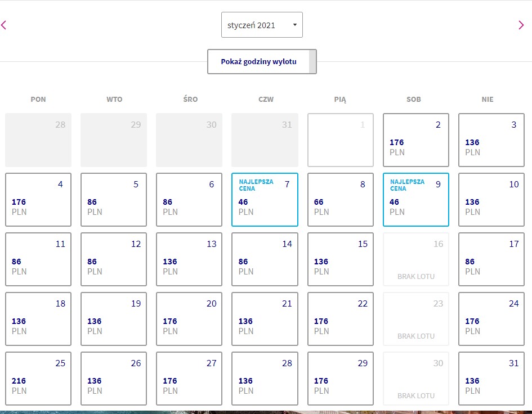Select January 7 best price 46 PLN

click(265, 200)
